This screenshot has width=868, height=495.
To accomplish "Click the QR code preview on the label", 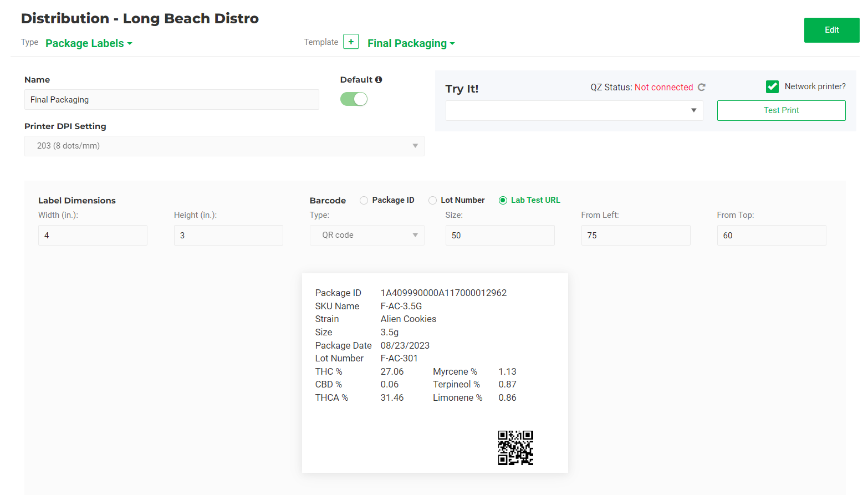I will 515,448.
